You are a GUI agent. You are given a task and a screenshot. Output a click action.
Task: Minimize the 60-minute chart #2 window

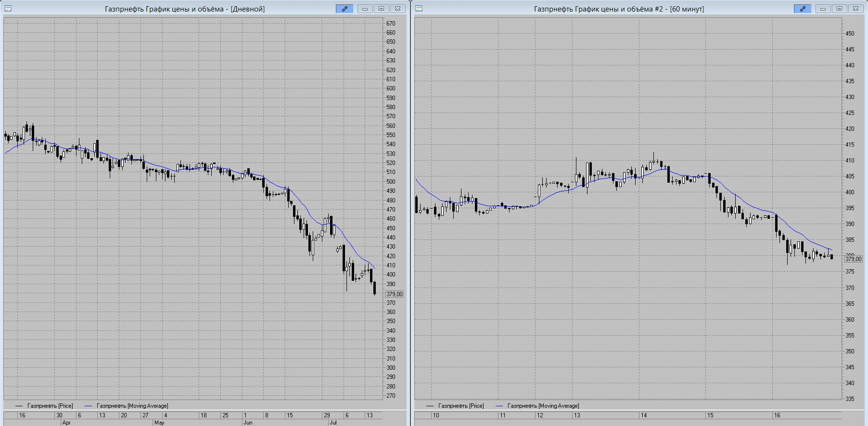click(823, 9)
